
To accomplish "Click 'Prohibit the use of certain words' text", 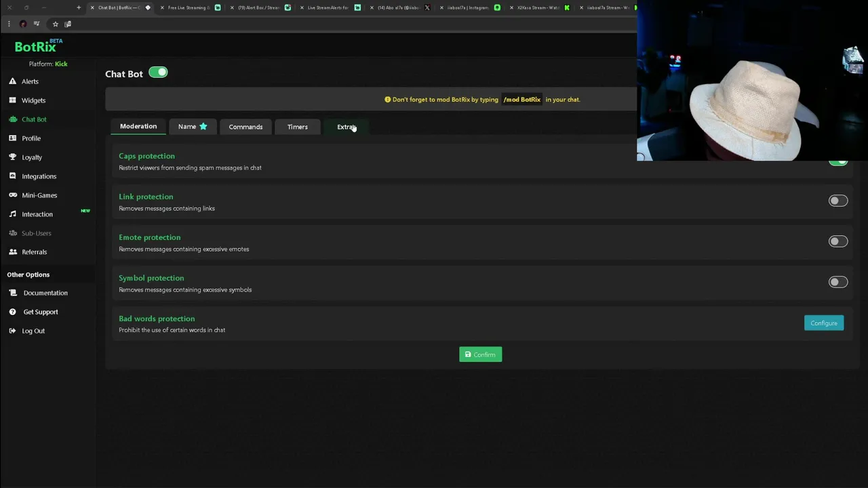I will pos(172,330).
